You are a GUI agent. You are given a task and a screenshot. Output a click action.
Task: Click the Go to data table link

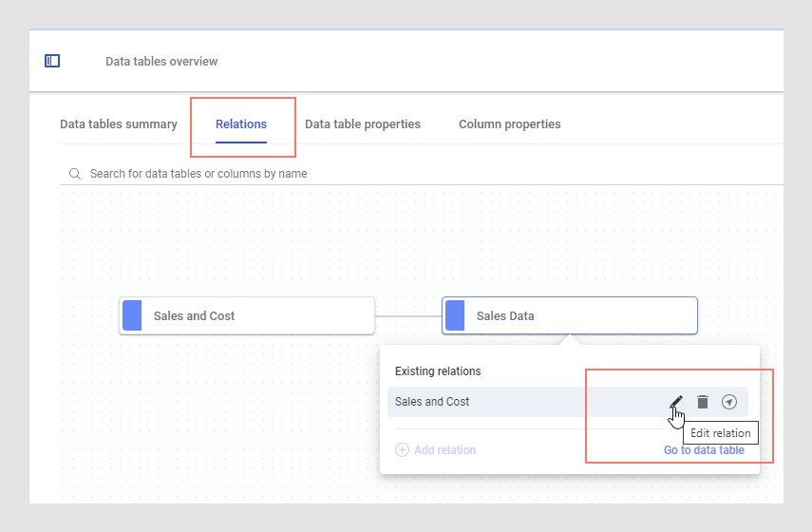(x=704, y=450)
